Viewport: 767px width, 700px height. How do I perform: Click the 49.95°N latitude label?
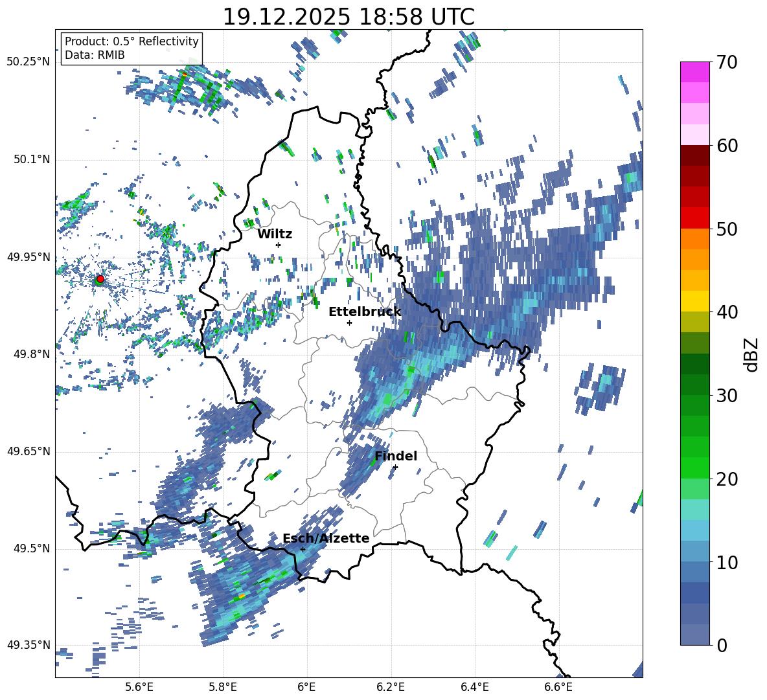(29, 256)
